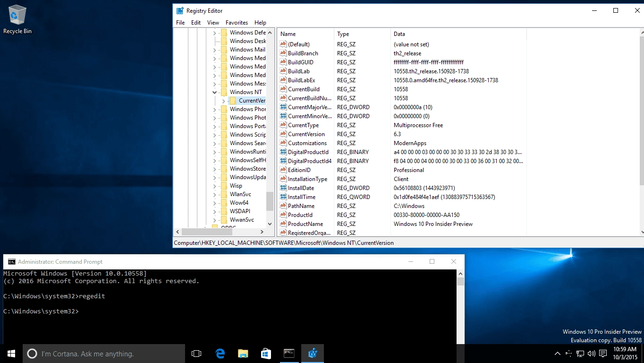Click the Registry Editor title bar icon
This screenshot has height=363, width=644.
click(x=180, y=11)
